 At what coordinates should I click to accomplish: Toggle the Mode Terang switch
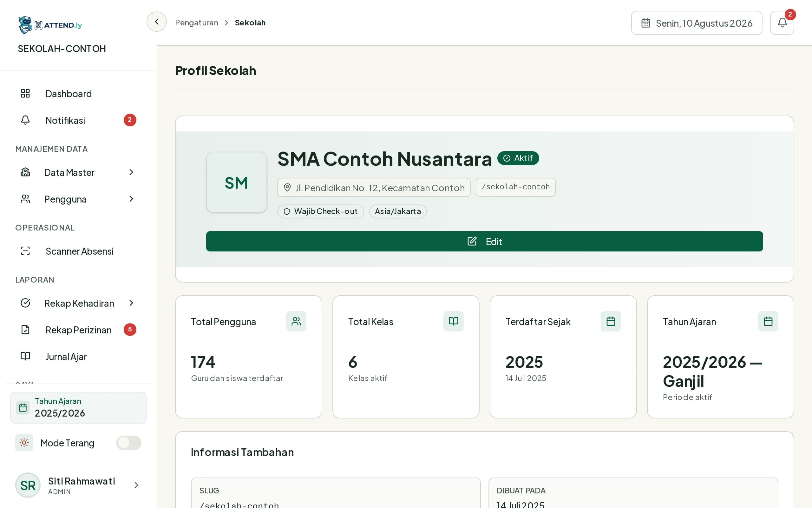tap(129, 443)
